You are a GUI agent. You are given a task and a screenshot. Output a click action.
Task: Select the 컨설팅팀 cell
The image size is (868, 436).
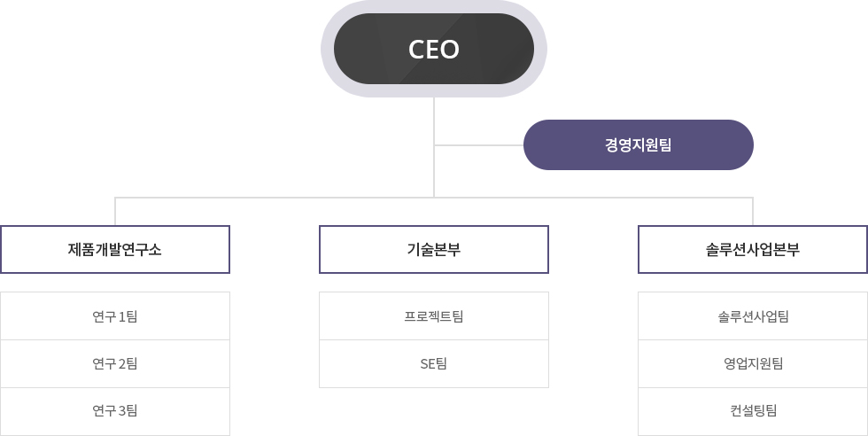point(753,411)
